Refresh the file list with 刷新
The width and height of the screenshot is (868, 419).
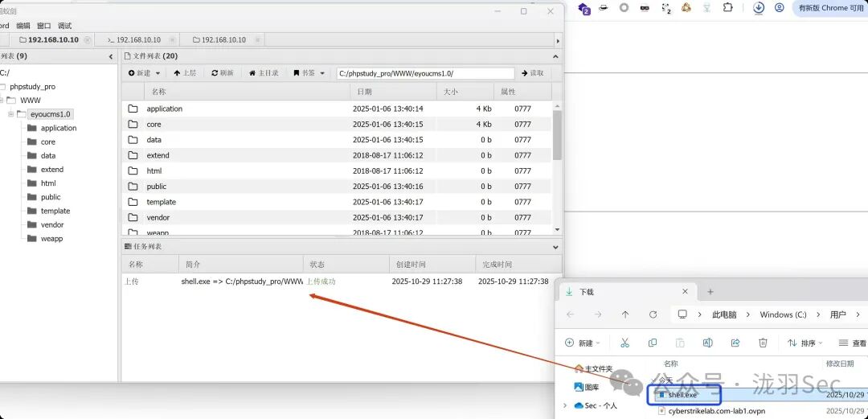tap(223, 73)
